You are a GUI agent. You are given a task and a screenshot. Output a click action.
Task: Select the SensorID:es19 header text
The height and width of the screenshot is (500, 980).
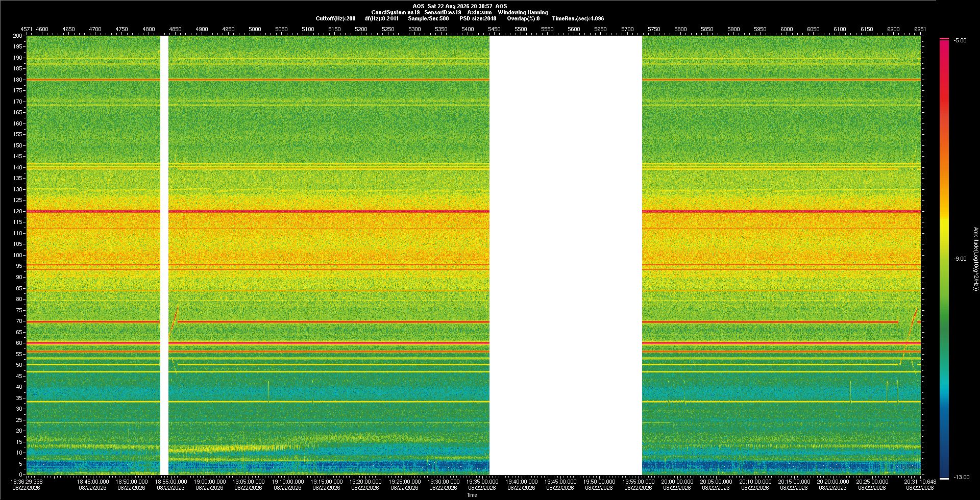pos(443,12)
